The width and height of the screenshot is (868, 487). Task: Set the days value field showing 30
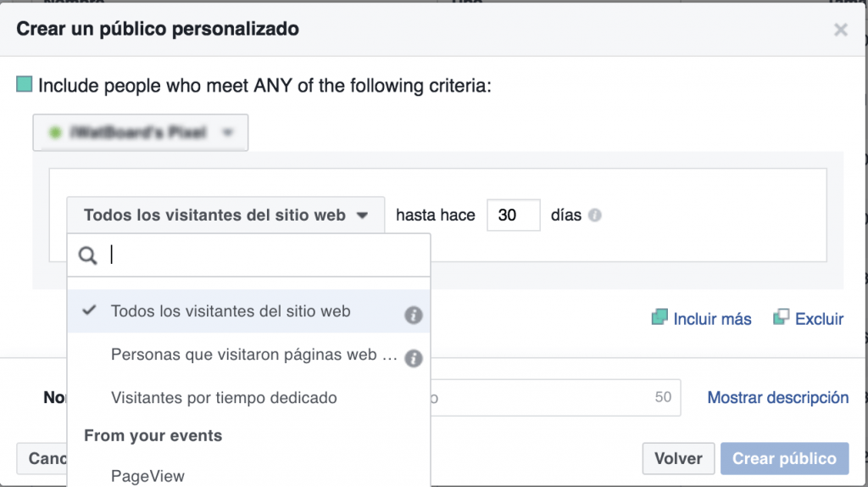coord(513,215)
